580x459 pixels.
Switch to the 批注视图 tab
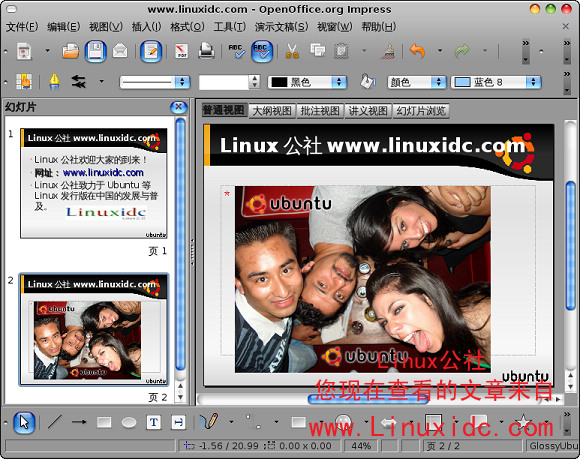coord(320,111)
